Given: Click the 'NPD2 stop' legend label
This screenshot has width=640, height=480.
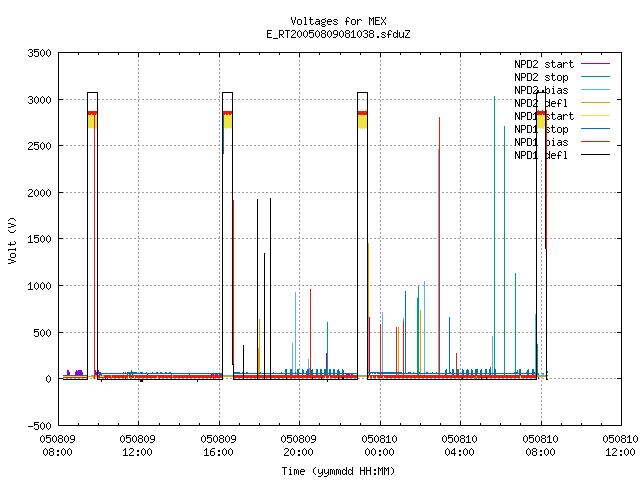Looking at the screenshot, I should [x=541, y=77].
